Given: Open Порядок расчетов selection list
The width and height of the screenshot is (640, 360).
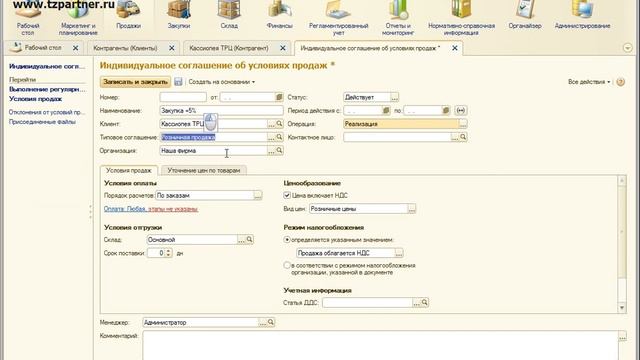Looking at the screenshot, I should pos(258,196).
